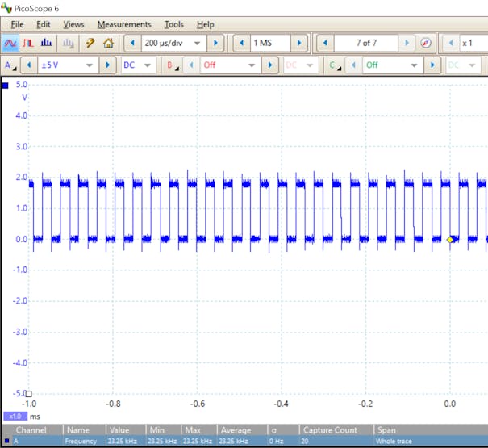Open Channel A ±5 V range dropdown
The height and width of the screenshot is (448, 488).
click(90, 65)
